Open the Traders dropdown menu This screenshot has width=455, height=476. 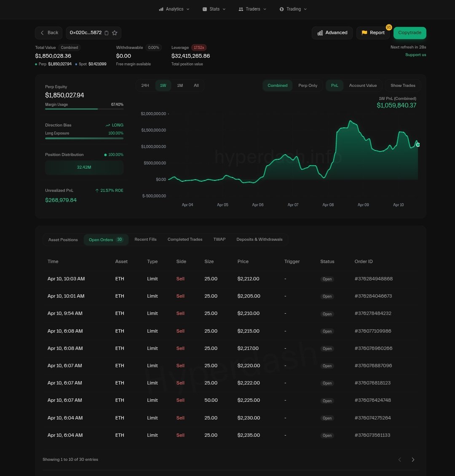click(x=252, y=9)
